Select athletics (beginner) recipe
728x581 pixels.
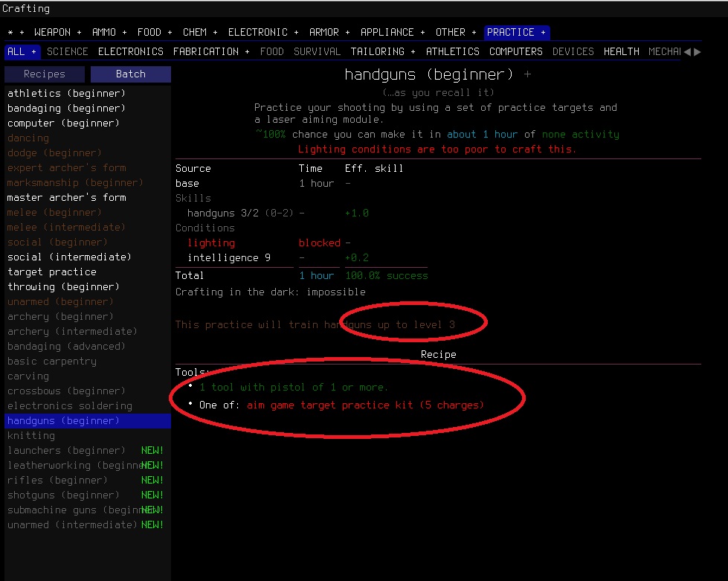point(88,93)
